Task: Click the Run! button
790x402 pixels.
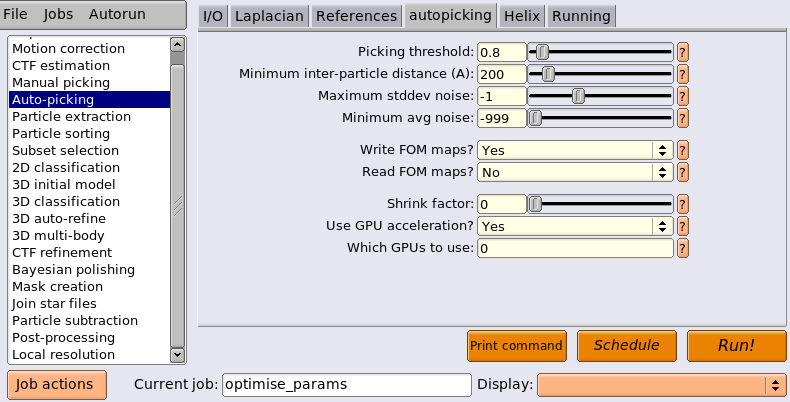Action: point(736,346)
